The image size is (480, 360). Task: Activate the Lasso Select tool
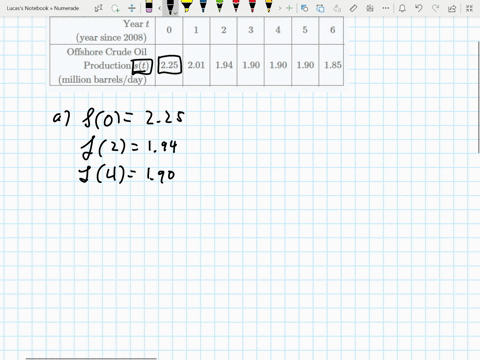115,8
